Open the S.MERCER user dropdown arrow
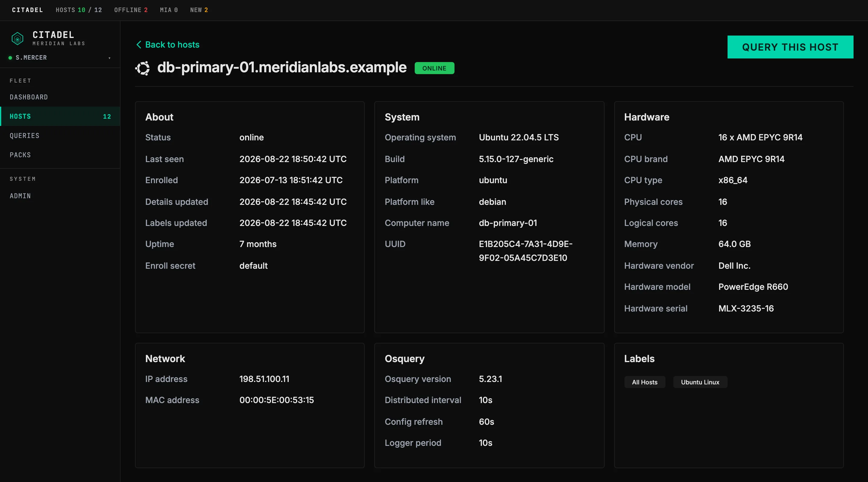 [109, 58]
